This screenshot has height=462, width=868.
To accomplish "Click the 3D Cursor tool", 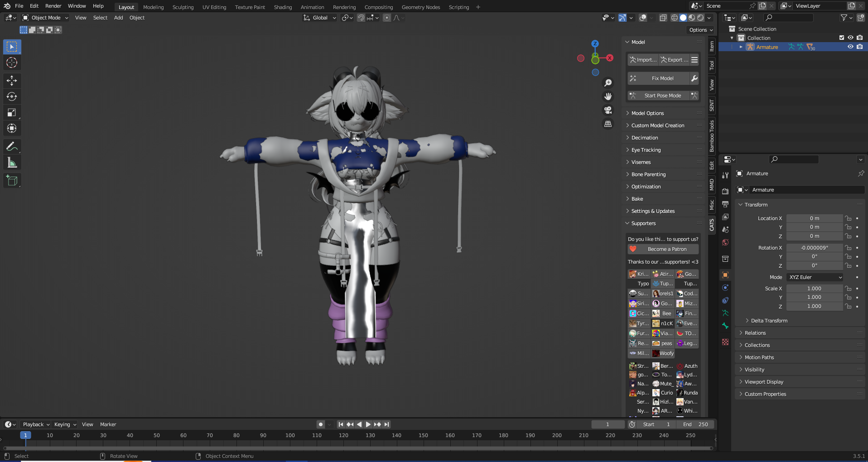I will pos(12,63).
